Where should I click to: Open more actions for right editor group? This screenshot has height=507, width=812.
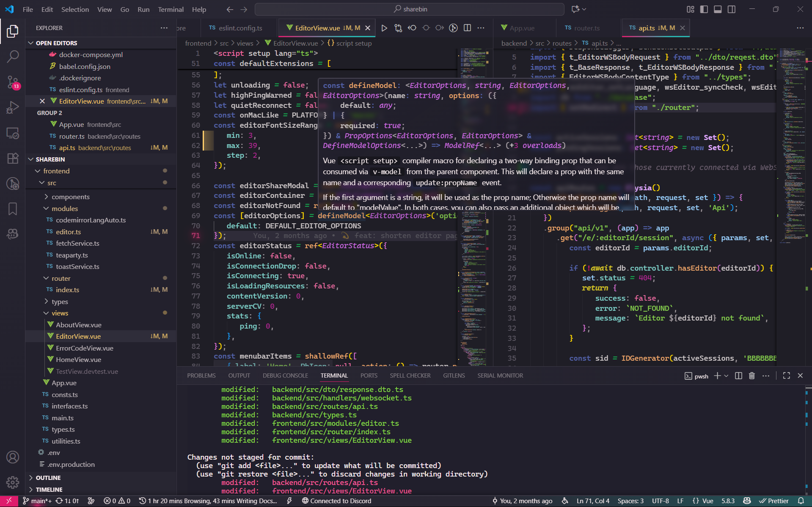pyautogui.click(x=800, y=28)
